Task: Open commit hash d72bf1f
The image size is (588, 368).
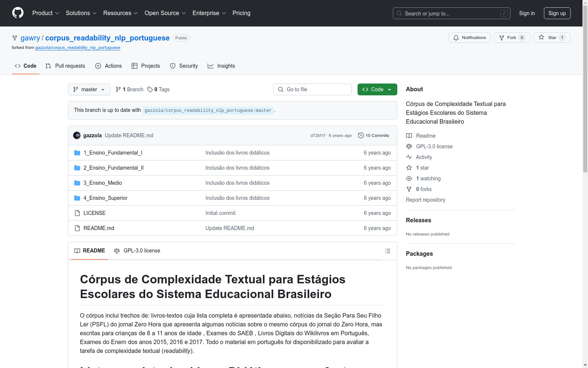Action: tap(318, 135)
